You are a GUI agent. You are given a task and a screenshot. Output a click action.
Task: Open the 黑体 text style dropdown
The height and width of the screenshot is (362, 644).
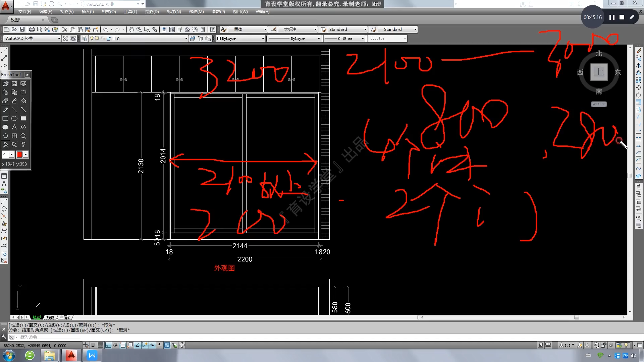pos(265,29)
